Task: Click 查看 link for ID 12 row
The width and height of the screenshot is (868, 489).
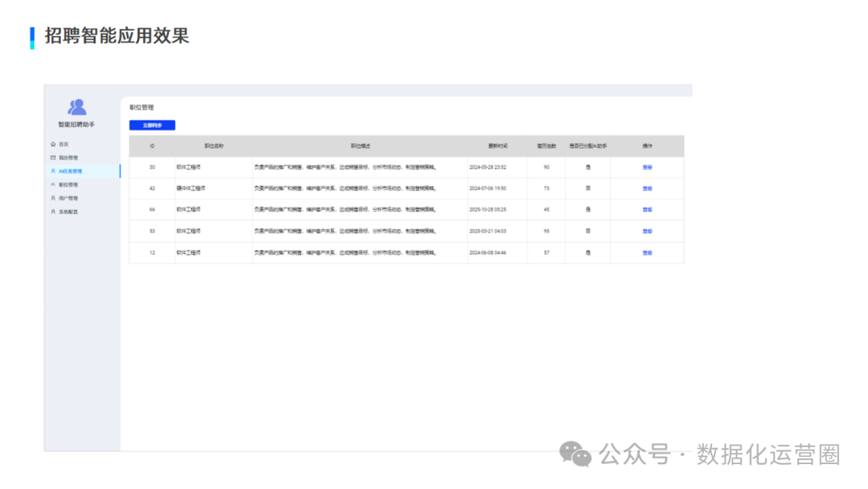Action: (x=647, y=253)
